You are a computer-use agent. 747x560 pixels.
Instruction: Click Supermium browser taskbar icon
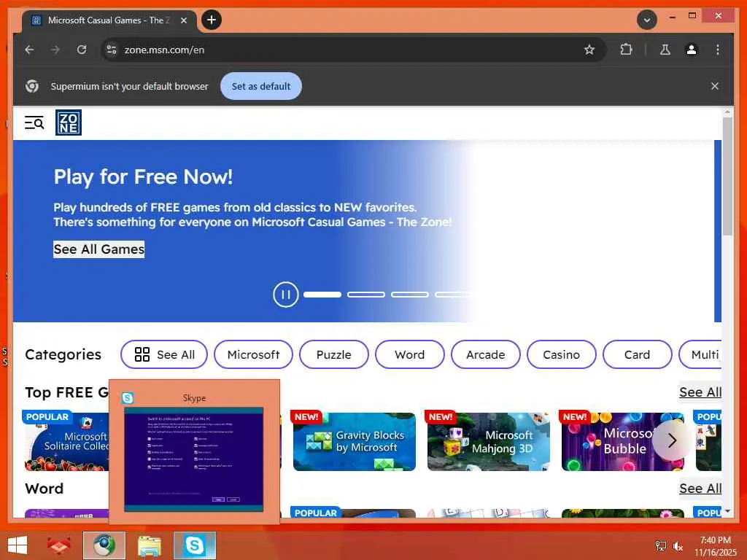[104, 545]
